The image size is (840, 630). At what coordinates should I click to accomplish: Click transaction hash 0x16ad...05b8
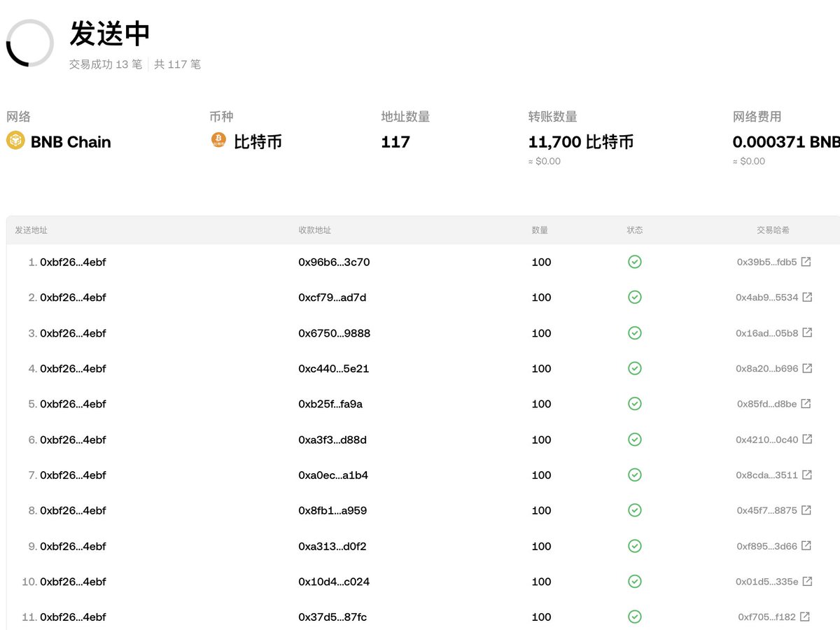click(x=766, y=333)
